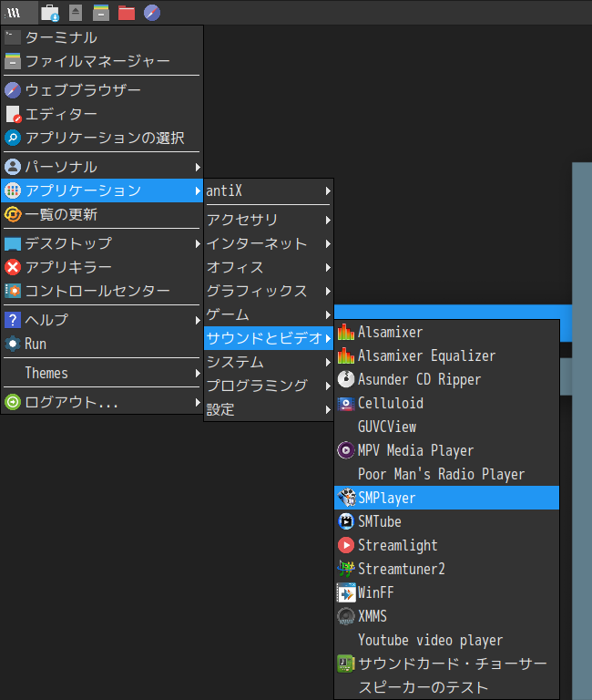Expand the antiX submenu arrow
The width and height of the screenshot is (592, 700).
coord(328,190)
